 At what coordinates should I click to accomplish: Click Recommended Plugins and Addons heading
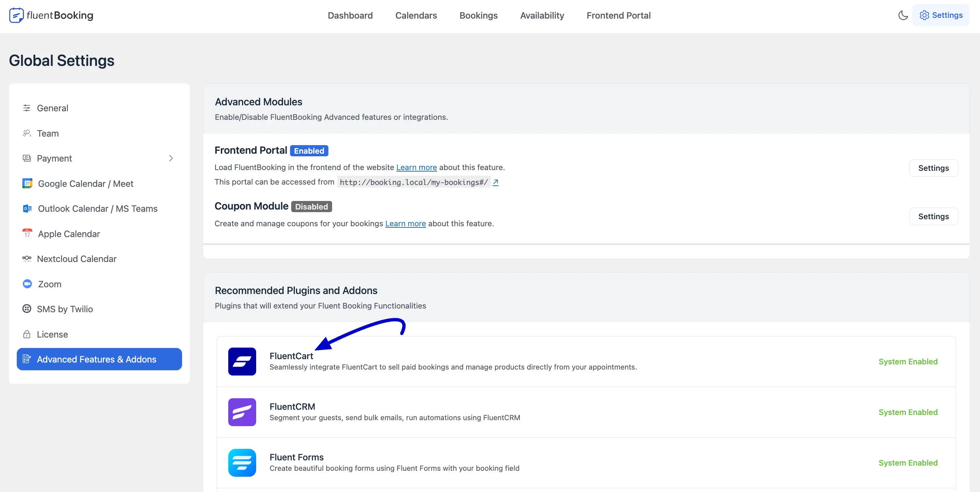coord(296,291)
